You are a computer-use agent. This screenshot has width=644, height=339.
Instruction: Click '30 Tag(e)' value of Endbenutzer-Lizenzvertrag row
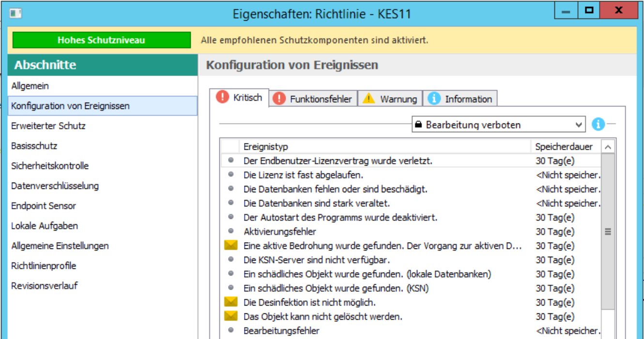[x=555, y=161]
